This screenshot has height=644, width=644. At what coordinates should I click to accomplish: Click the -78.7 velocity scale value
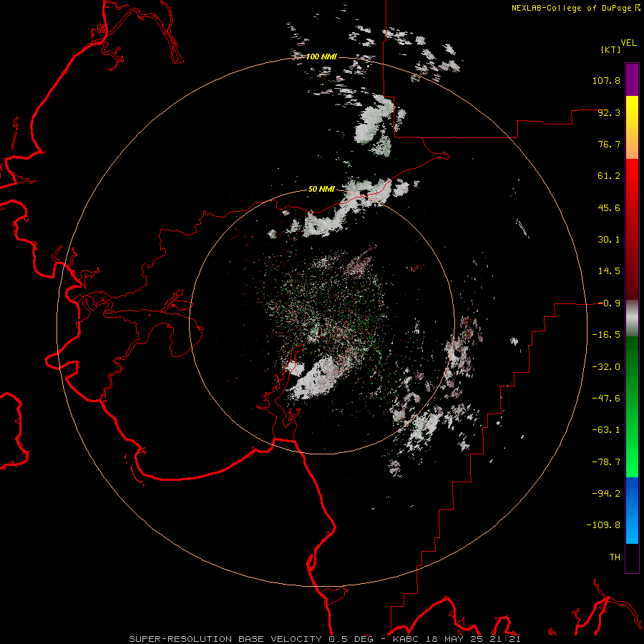click(606, 462)
